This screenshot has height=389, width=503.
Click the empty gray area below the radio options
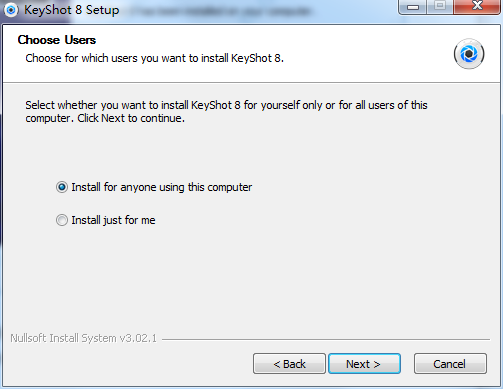(252, 280)
